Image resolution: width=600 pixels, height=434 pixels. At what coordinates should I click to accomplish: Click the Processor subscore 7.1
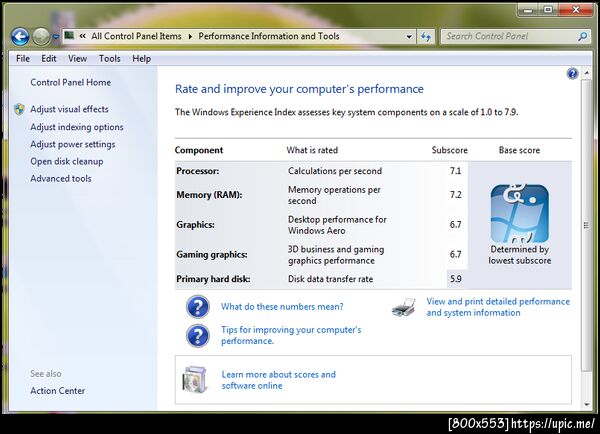point(455,171)
